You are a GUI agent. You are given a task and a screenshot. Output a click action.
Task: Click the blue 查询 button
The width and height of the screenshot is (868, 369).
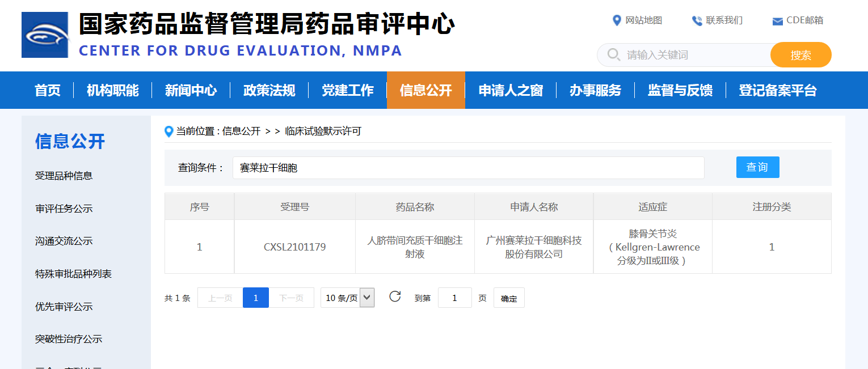[x=758, y=167]
